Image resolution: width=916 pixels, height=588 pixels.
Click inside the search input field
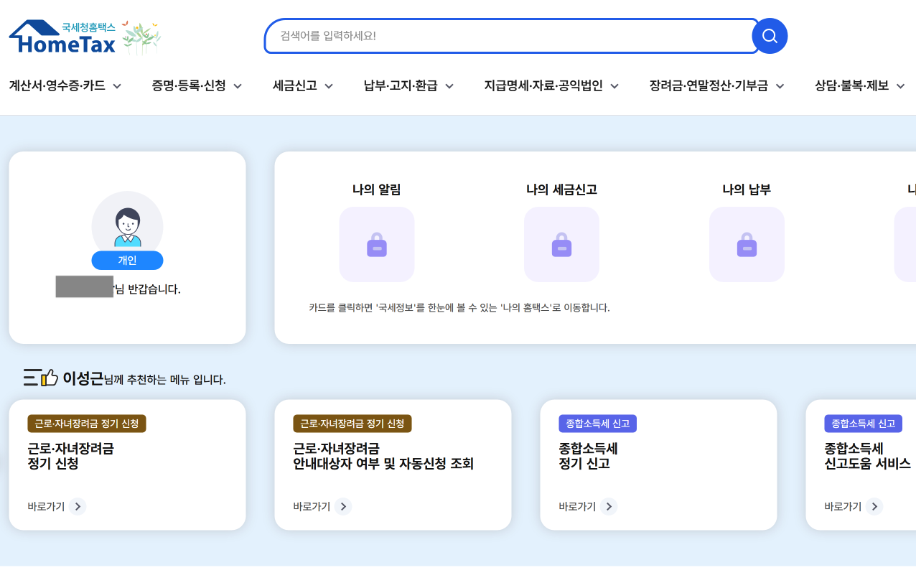pyautogui.click(x=503, y=37)
